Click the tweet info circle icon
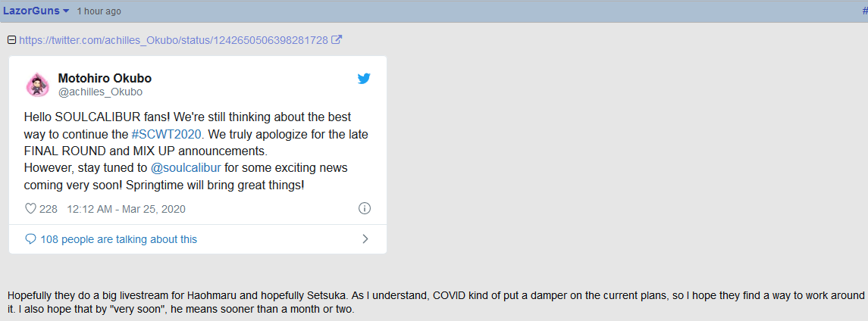The image size is (868, 321). [364, 208]
